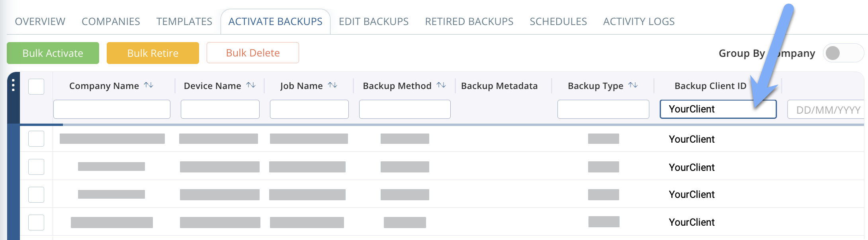Open the DD/MM/YYYY date filter field

click(827, 110)
